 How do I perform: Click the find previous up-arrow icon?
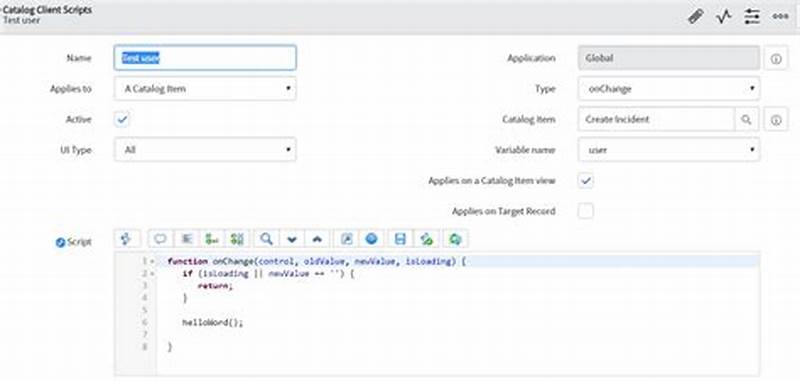point(317,238)
